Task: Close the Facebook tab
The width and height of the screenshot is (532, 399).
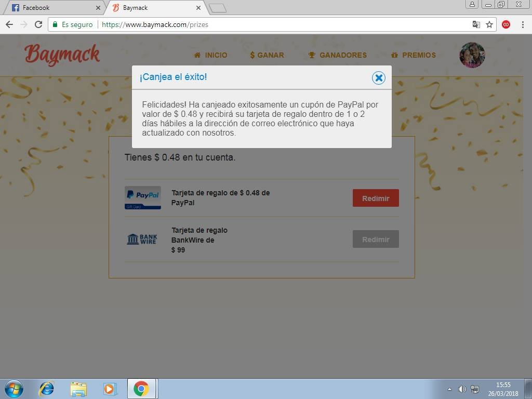Action: 98,7
